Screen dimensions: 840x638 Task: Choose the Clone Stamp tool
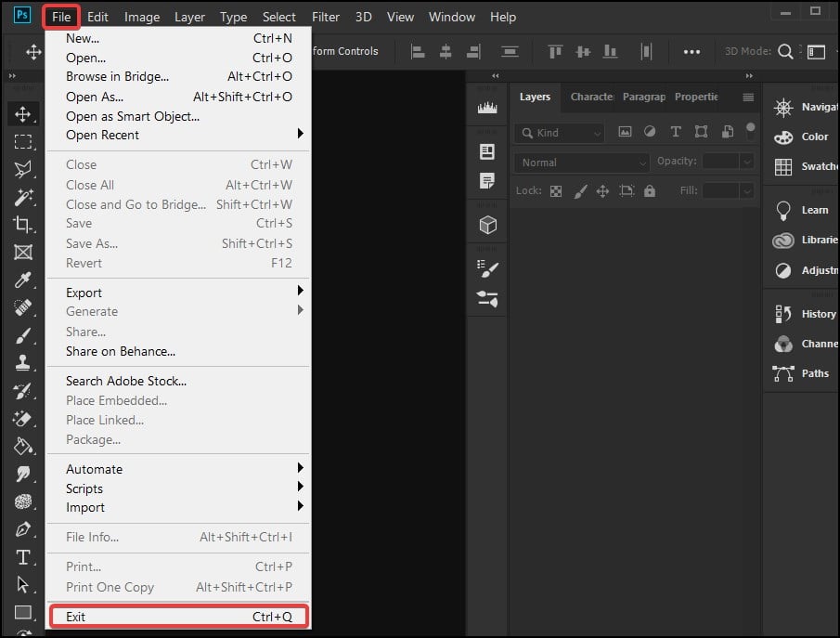pyautogui.click(x=23, y=362)
